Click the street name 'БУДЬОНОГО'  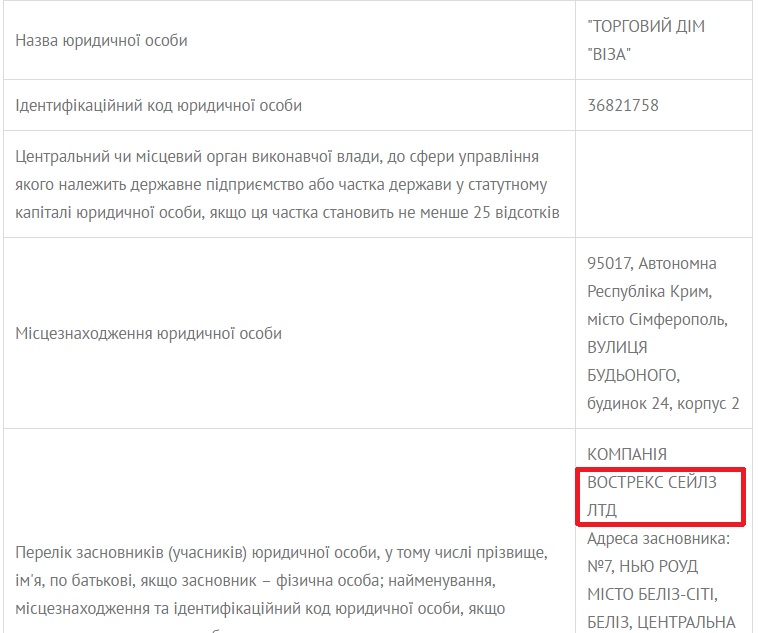point(633,376)
